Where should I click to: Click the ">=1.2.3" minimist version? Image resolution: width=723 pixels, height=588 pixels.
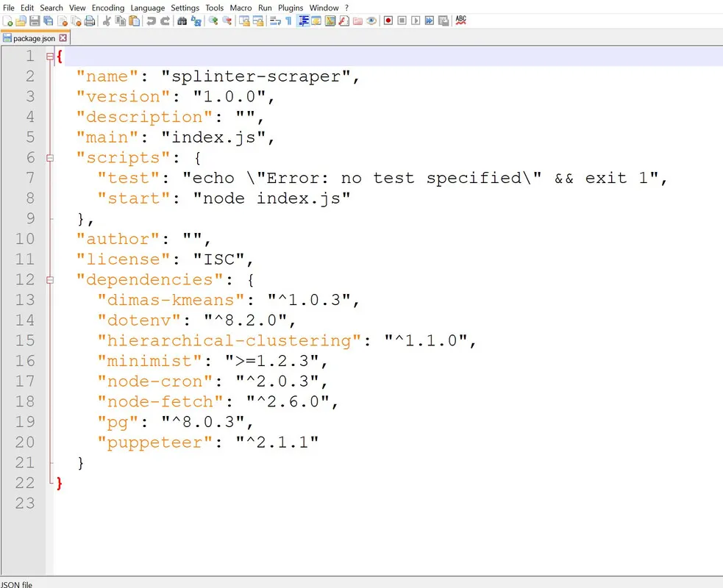(272, 362)
